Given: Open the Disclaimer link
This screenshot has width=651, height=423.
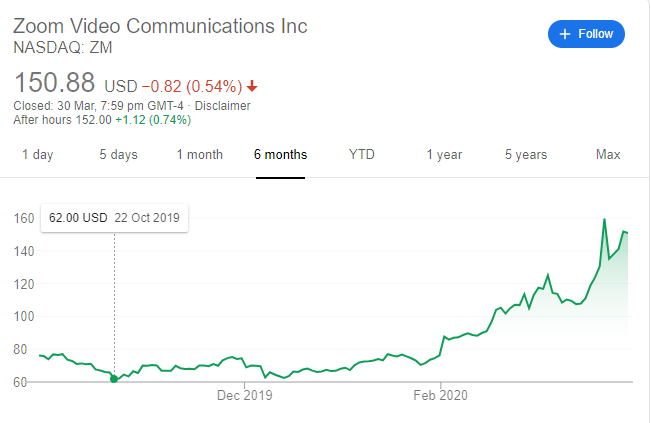Looking at the screenshot, I should pos(222,105).
